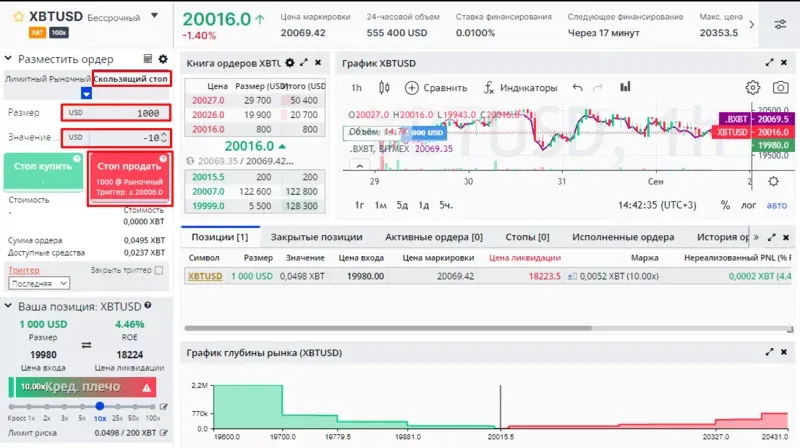Open the XBTUSD symbol link in positions
Image resolution: width=800 pixels, height=448 pixels.
point(205,276)
